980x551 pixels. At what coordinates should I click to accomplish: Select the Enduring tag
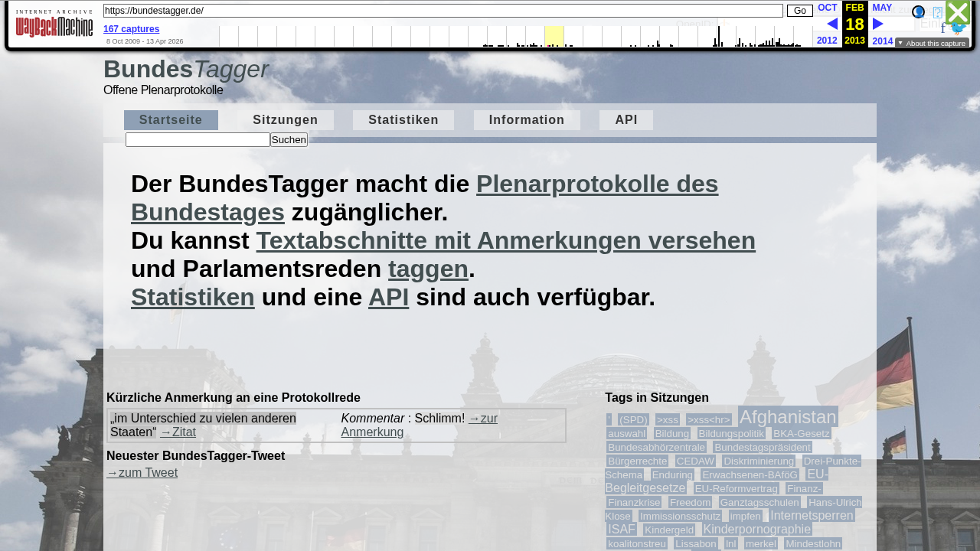(x=672, y=474)
